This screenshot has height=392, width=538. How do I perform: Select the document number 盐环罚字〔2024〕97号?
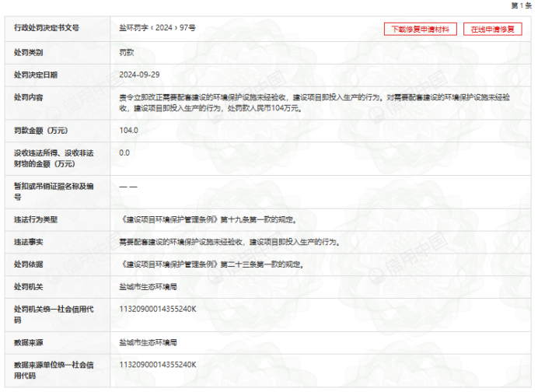pos(158,28)
